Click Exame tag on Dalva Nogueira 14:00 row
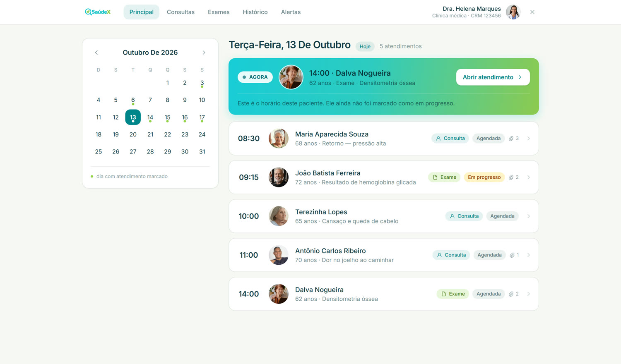This screenshot has height=364, width=621. pos(453,294)
